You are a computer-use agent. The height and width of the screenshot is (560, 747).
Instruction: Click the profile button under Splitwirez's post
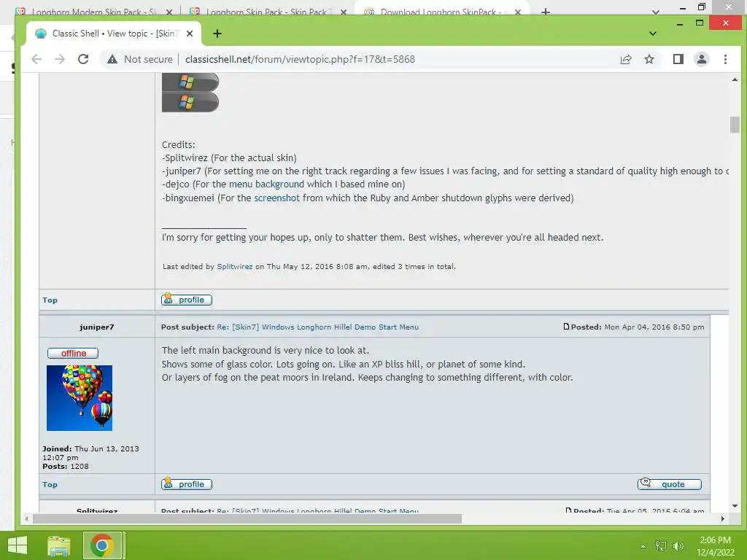[187, 300]
